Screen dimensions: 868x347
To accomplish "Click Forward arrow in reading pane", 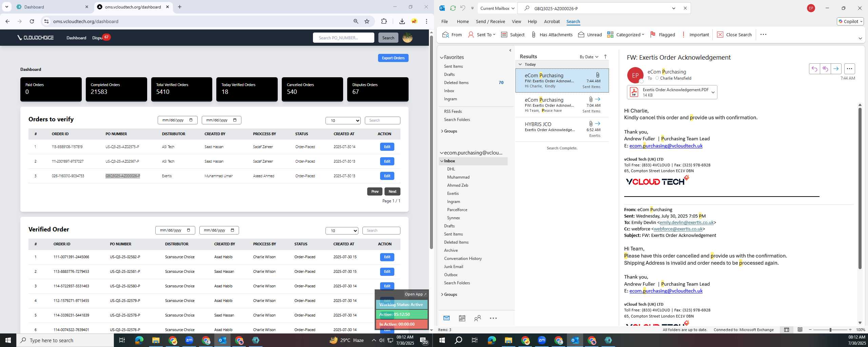I will [x=836, y=69].
